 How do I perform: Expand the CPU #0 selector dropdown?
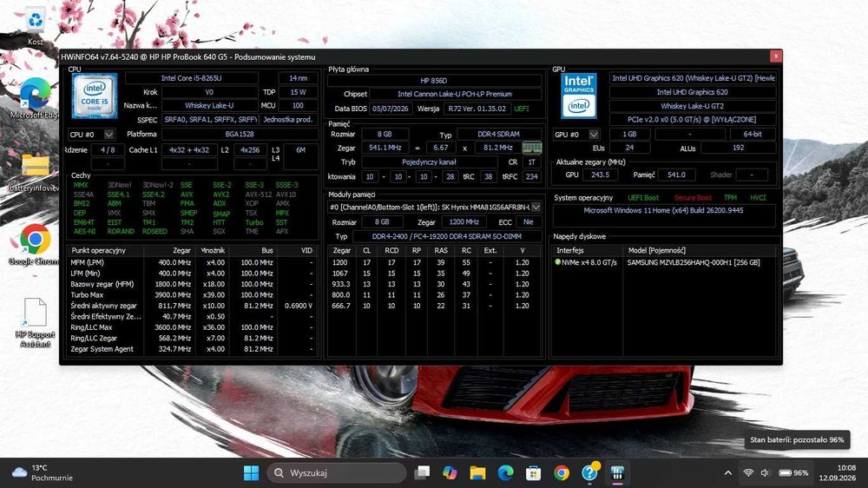[x=109, y=135]
